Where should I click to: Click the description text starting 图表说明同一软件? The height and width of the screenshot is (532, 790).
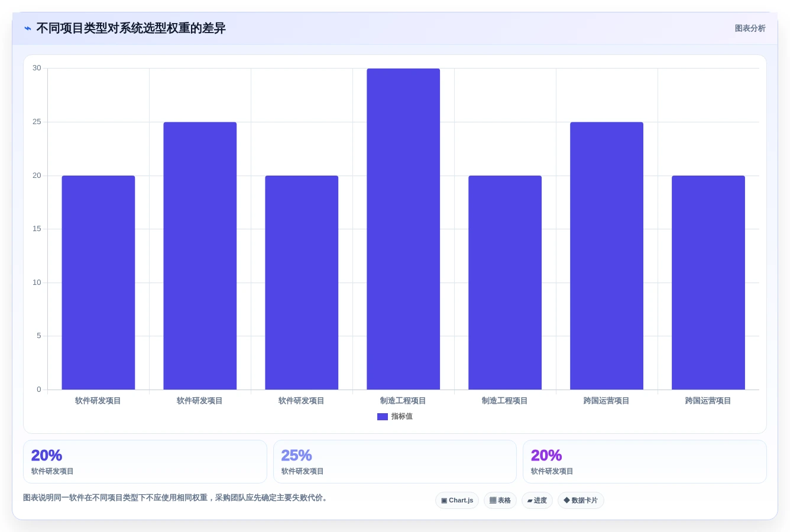(176, 498)
